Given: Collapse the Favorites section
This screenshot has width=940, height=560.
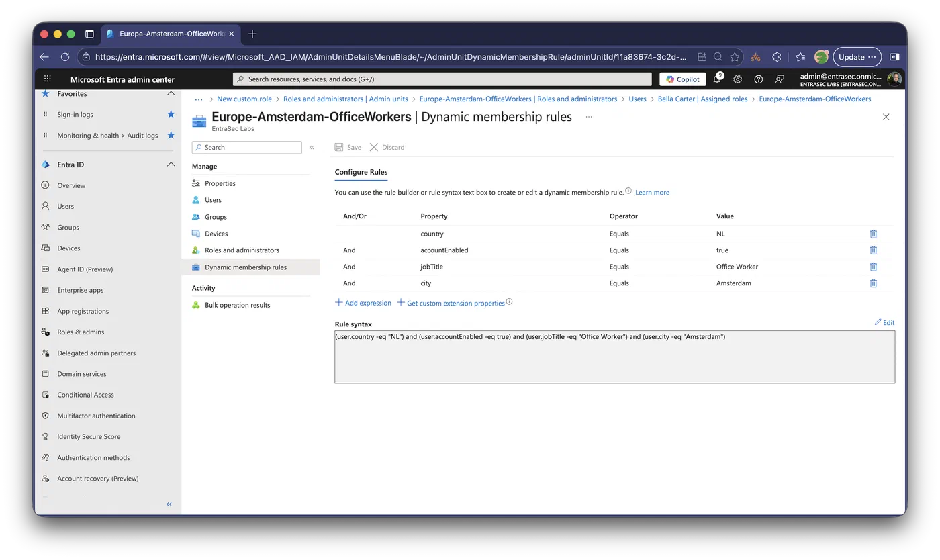Looking at the screenshot, I should click(x=171, y=94).
